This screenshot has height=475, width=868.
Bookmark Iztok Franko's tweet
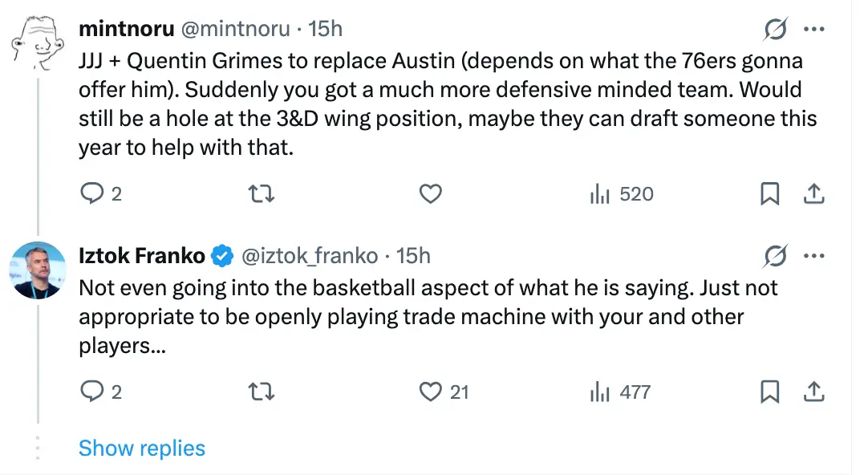click(x=769, y=392)
